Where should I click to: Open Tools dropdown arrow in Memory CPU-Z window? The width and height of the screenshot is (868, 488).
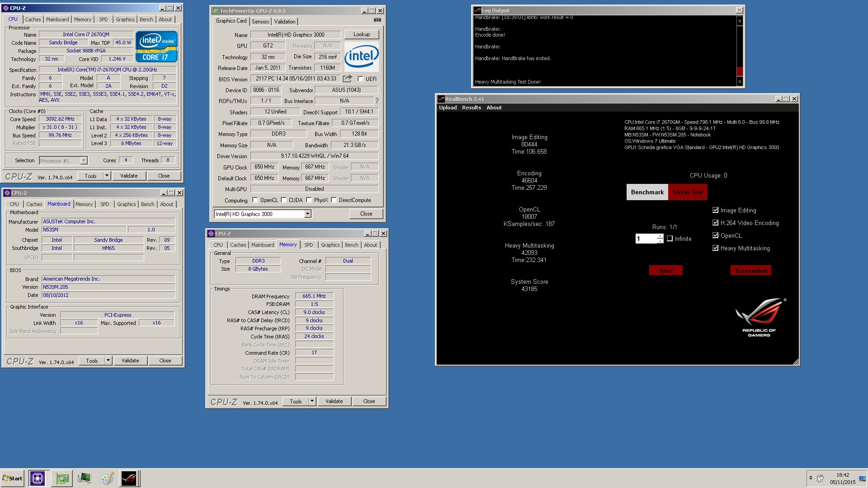coord(312,401)
